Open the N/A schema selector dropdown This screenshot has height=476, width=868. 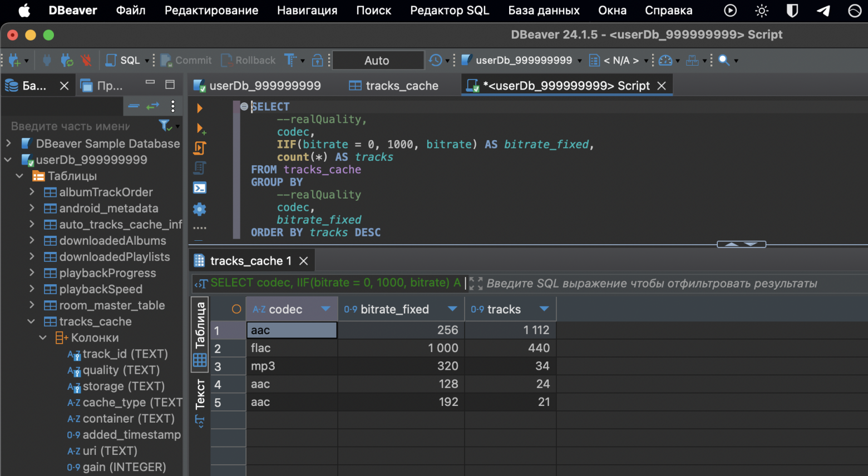[619, 60]
